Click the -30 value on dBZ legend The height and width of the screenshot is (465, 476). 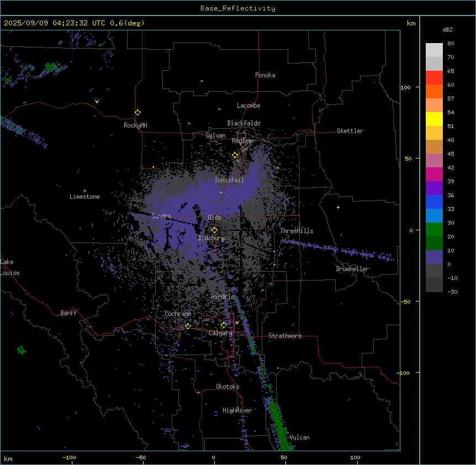tap(452, 292)
